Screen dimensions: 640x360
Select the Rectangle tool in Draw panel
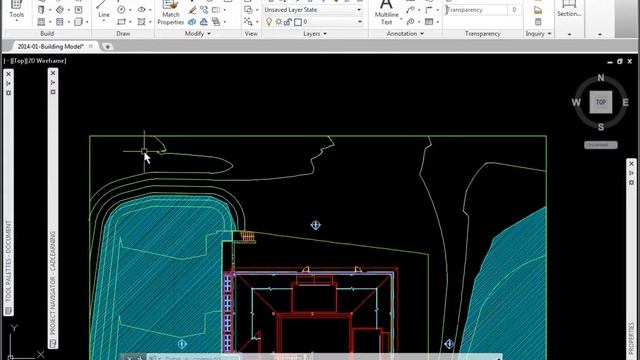(x=121, y=22)
